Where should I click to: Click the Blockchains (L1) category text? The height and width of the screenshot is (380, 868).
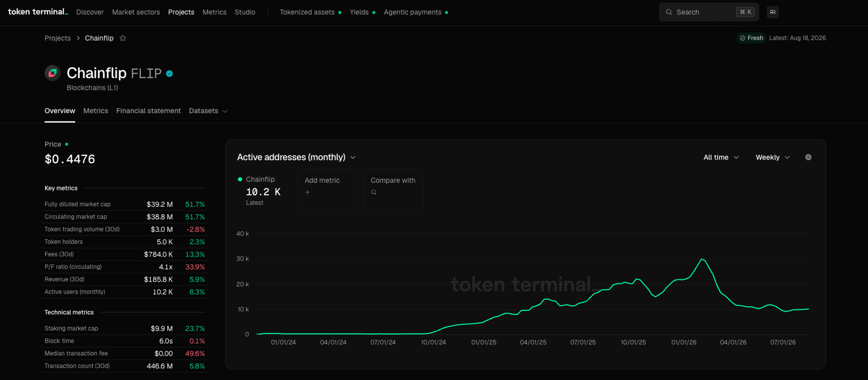(x=92, y=88)
